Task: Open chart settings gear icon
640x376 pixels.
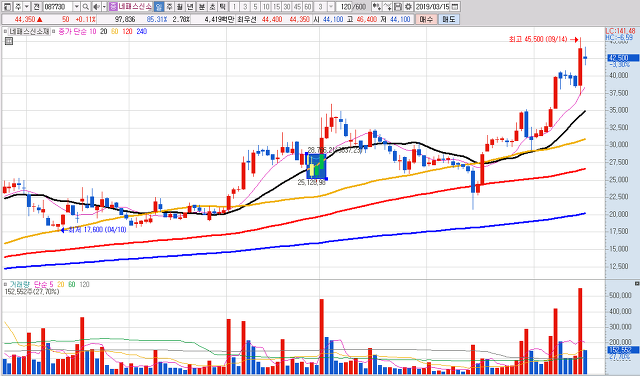Action: [x=408, y=7]
